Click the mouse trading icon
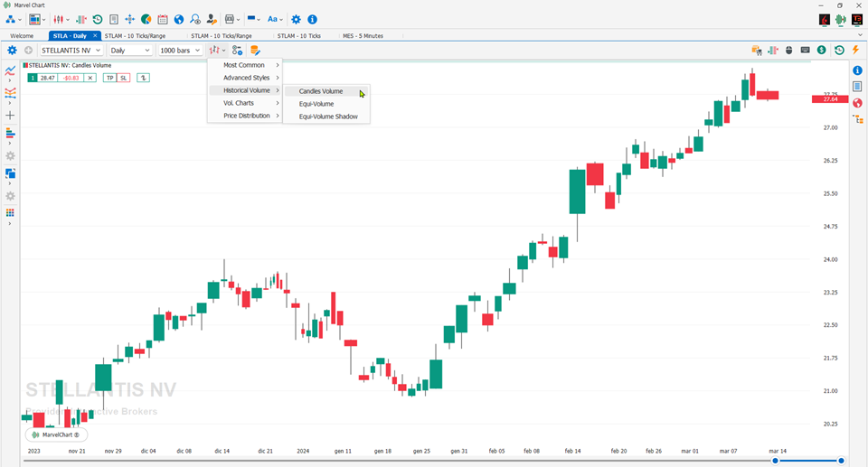This screenshot has height=467, width=868. (x=789, y=51)
